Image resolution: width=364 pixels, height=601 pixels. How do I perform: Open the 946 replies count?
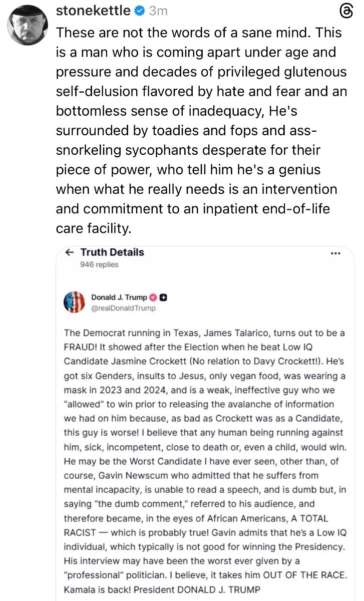click(99, 264)
